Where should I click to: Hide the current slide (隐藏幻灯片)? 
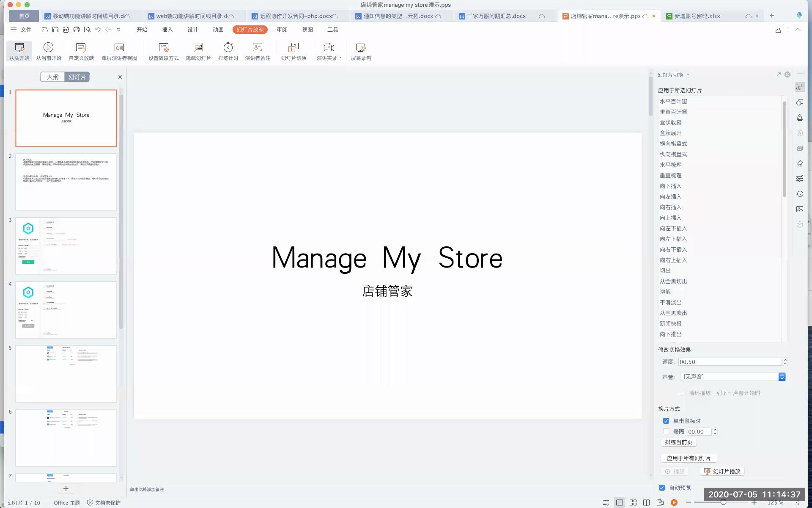tap(199, 51)
